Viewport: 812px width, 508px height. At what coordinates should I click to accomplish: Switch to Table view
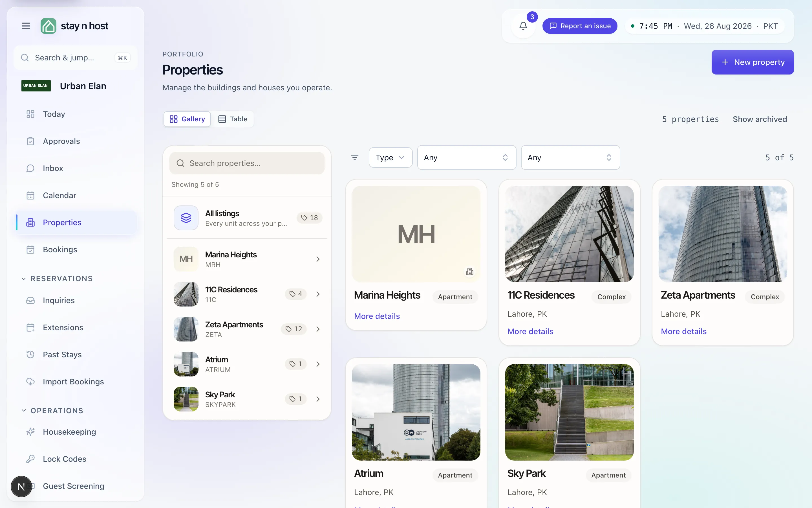tap(233, 119)
